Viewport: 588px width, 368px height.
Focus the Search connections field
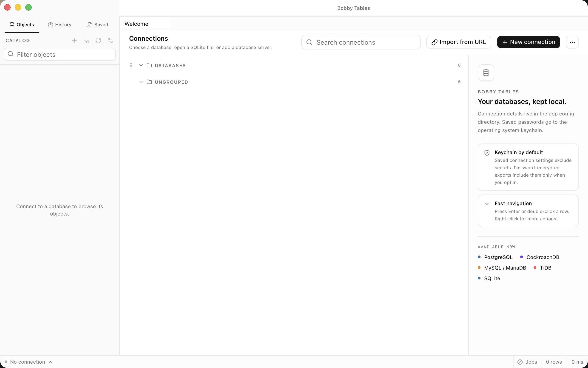tap(361, 42)
